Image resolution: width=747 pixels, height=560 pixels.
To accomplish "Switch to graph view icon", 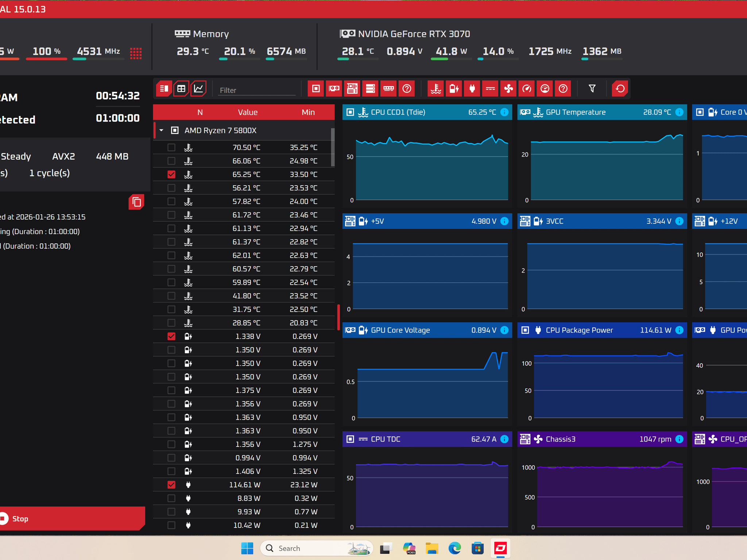I will (198, 89).
